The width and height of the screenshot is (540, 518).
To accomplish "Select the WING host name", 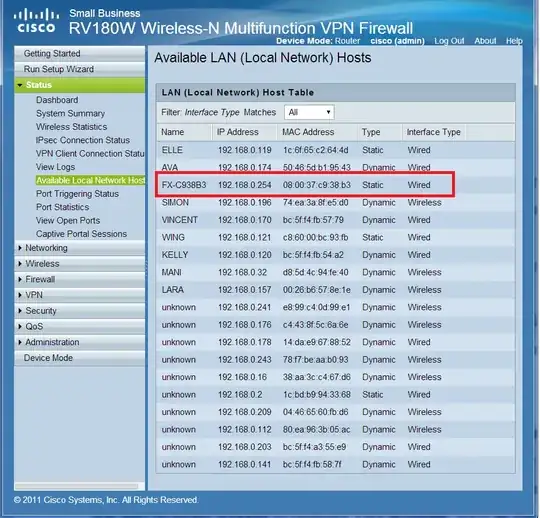I will click(x=173, y=238).
